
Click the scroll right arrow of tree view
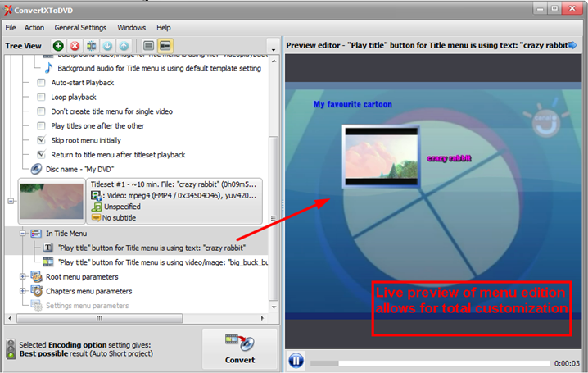(x=263, y=318)
